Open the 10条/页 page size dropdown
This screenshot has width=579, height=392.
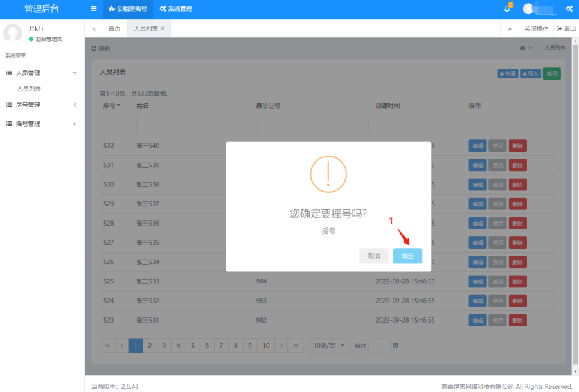[x=329, y=346]
